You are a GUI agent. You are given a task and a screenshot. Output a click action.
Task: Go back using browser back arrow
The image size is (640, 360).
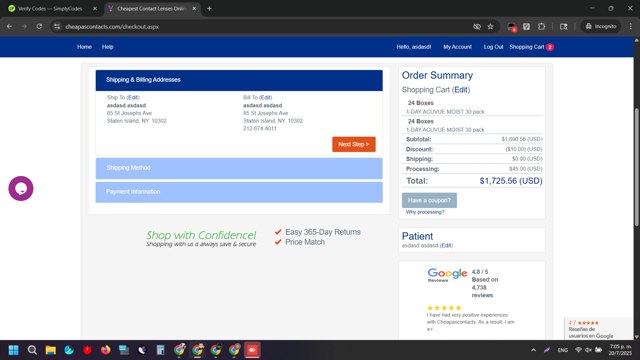tap(9, 27)
